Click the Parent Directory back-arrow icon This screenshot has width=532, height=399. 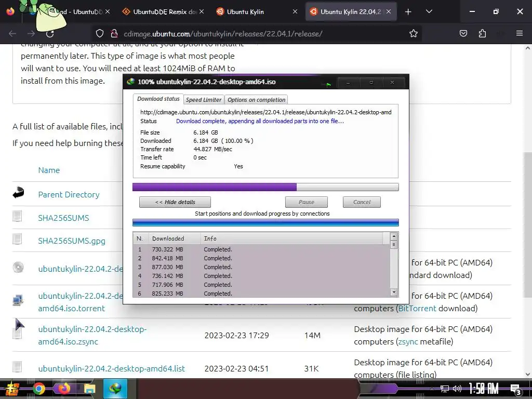[x=18, y=192]
